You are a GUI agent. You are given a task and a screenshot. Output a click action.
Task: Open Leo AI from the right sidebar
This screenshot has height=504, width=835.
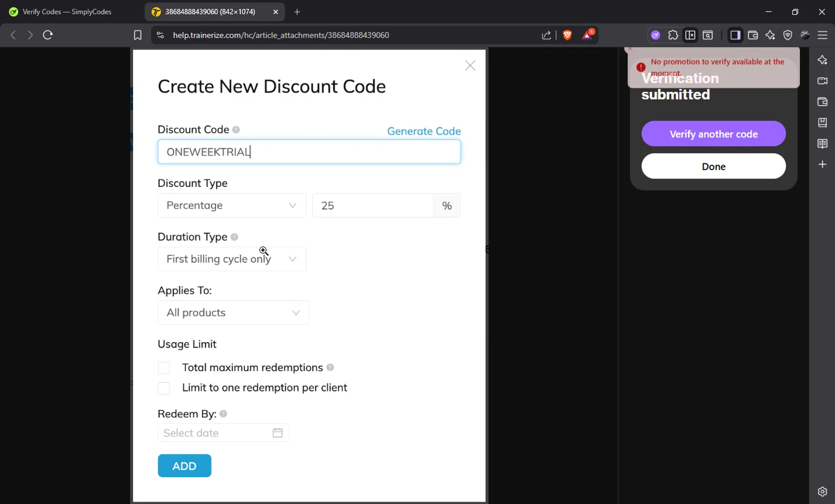822,60
